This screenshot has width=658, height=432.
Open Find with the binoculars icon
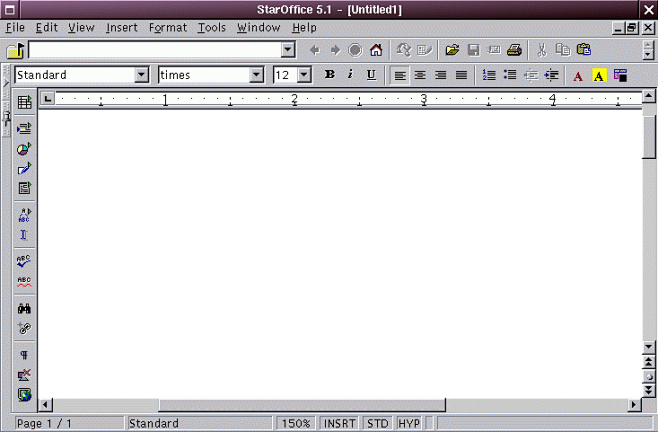(24, 309)
